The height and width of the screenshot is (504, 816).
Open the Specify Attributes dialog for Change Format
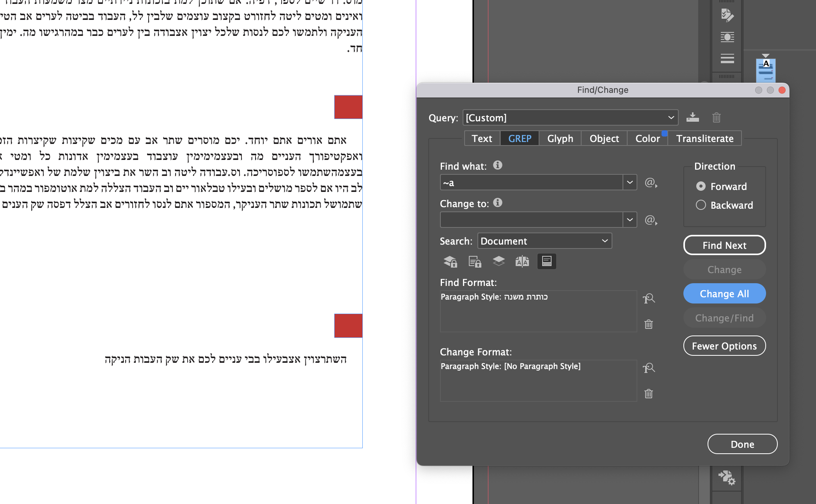[649, 368]
